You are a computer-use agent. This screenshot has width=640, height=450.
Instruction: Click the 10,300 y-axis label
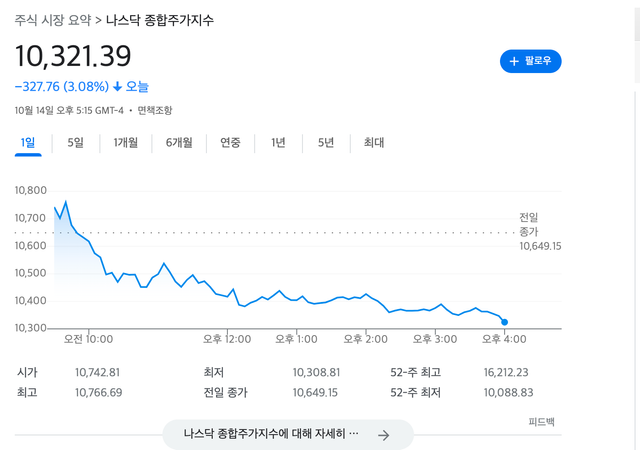click(x=31, y=328)
